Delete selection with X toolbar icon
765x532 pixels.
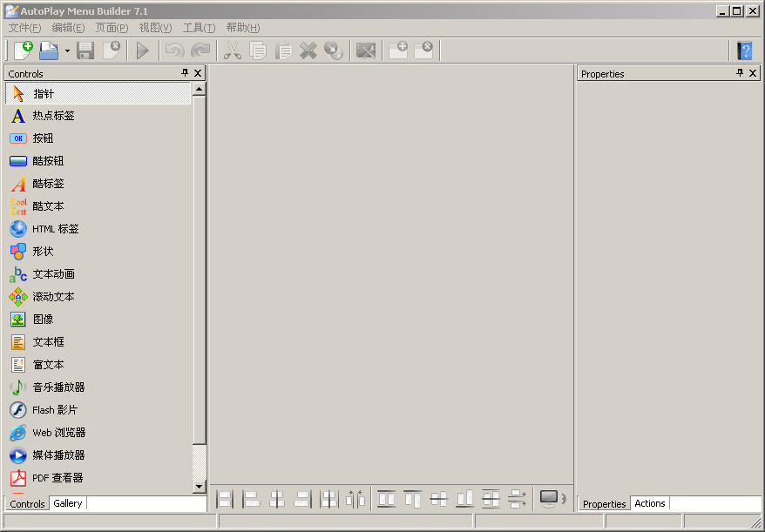point(308,51)
